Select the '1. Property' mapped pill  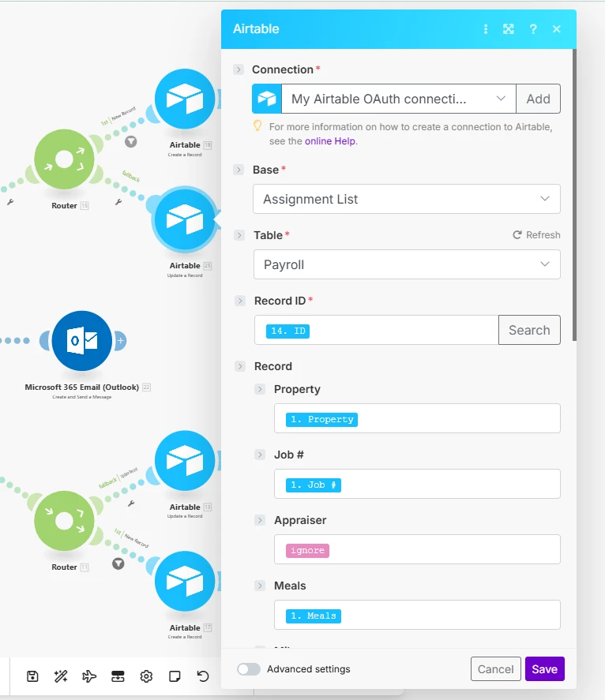[x=321, y=419]
